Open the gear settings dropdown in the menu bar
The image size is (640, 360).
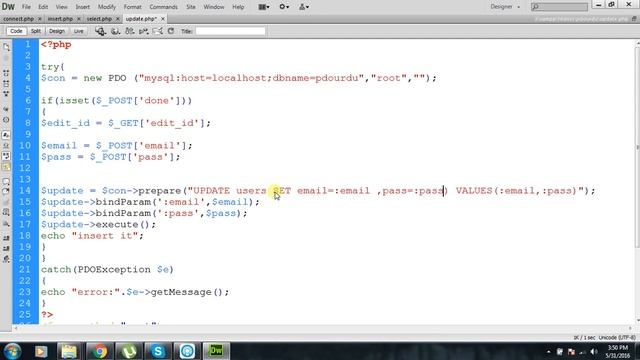tap(284, 7)
